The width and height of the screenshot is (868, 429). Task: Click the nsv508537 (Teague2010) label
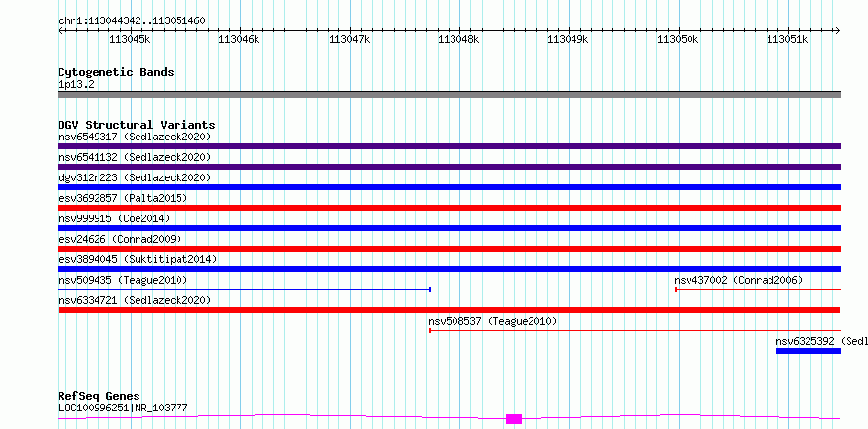tap(493, 321)
